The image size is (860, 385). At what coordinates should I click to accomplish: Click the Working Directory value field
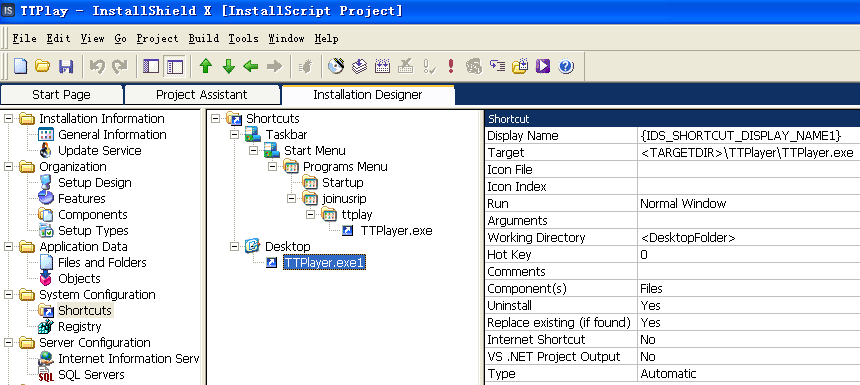click(749, 237)
